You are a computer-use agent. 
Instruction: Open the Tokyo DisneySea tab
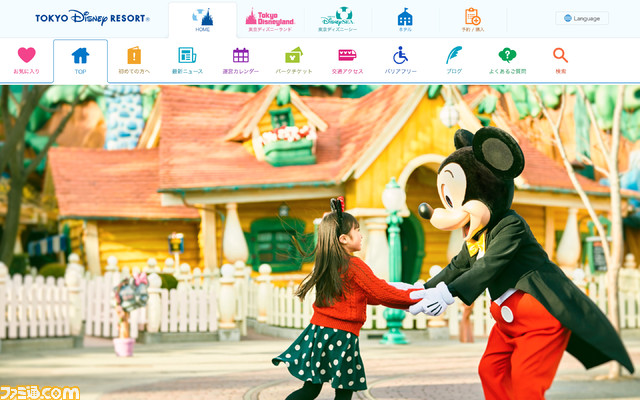pyautogui.click(x=337, y=20)
